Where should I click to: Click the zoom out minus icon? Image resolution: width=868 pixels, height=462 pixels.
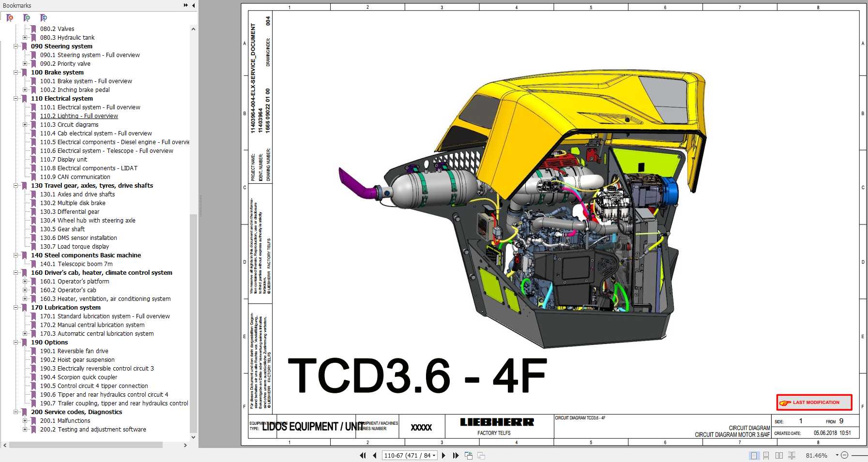844,455
